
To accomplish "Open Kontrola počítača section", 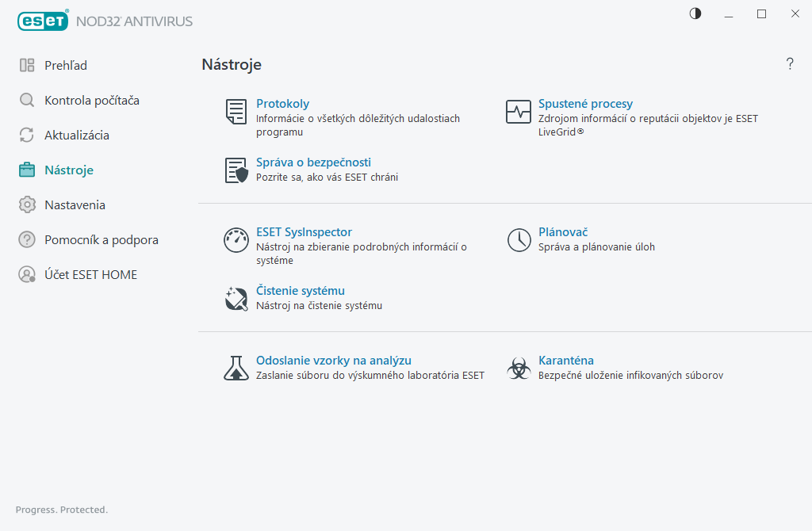I will click(x=91, y=101).
